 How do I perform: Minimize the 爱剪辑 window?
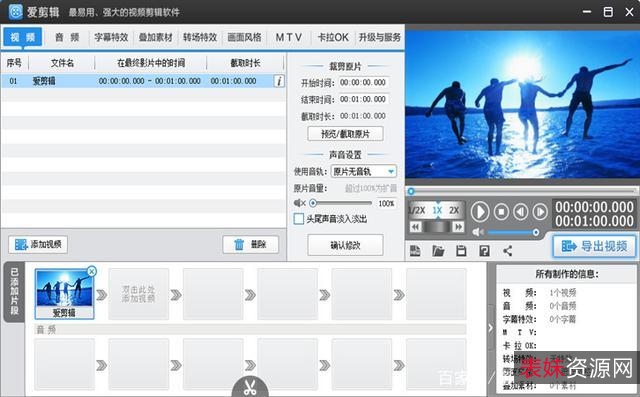[x=587, y=11]
